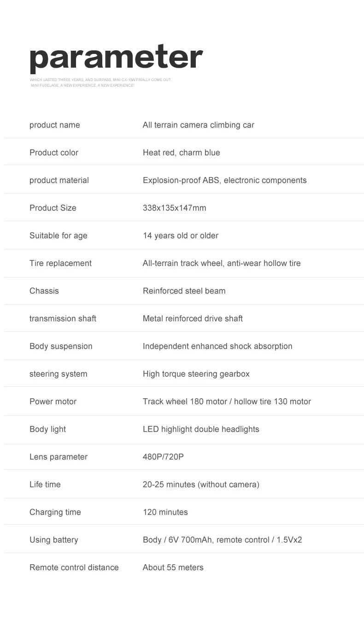
Task: Click the 'transmission shaft' label
Action: [63, 319]
